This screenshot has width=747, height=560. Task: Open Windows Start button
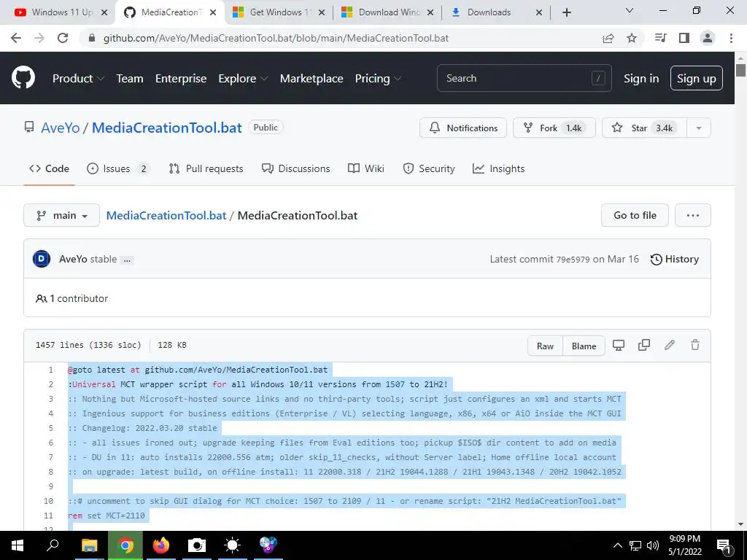tap(18, 545)
